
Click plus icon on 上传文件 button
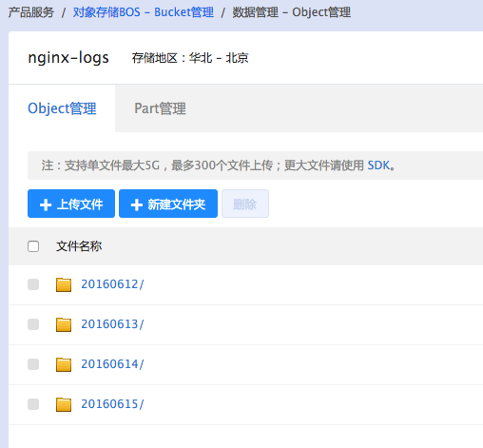[46, 205]
